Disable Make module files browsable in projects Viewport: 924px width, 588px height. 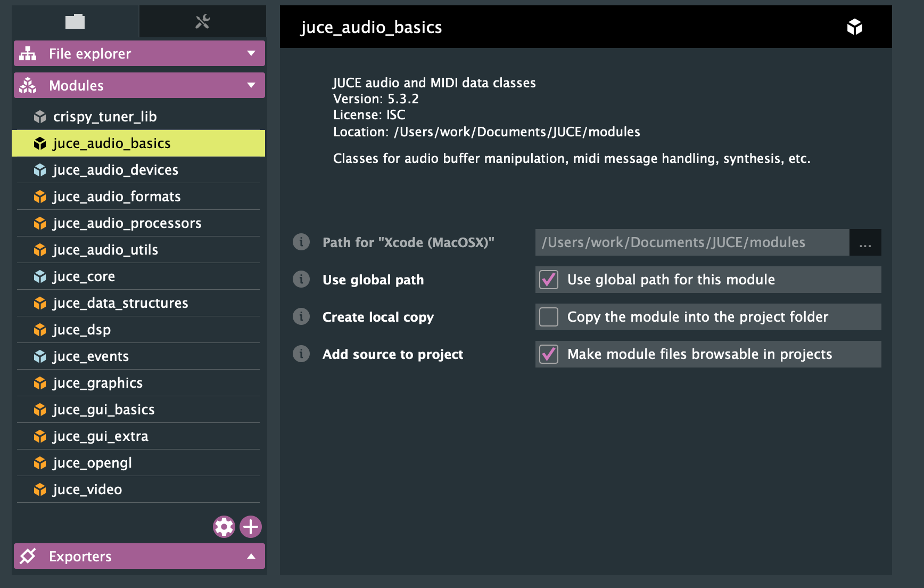click(549, 354)
